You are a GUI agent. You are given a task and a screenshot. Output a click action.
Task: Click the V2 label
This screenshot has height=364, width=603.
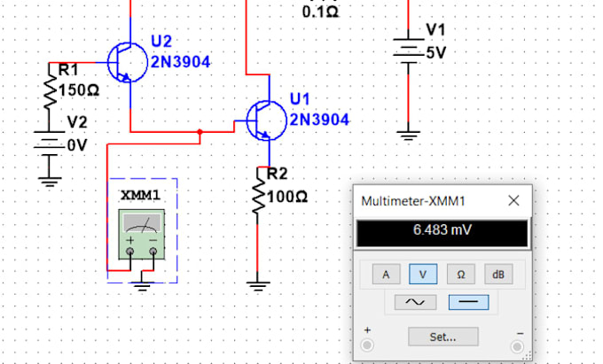pyautogui.click(x=77, y=122)
